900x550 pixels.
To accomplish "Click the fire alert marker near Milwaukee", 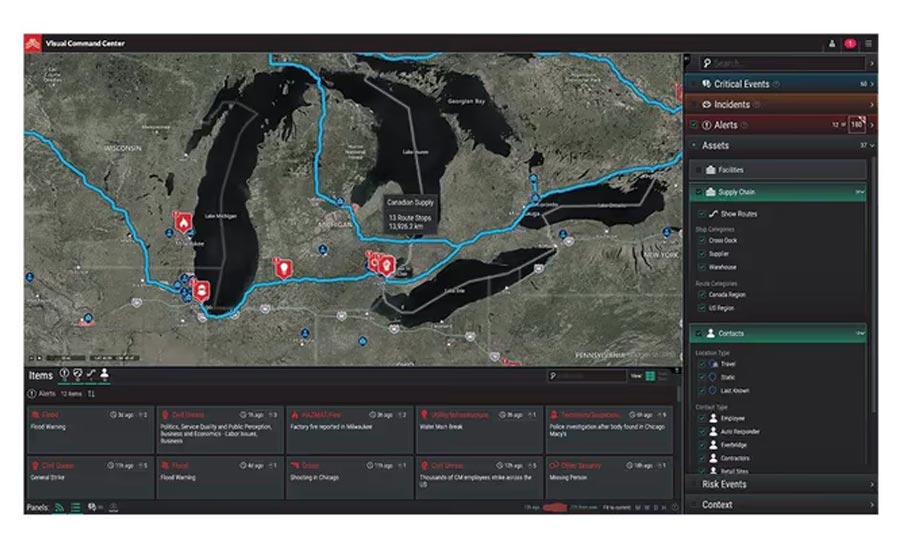I will point(183,220).
